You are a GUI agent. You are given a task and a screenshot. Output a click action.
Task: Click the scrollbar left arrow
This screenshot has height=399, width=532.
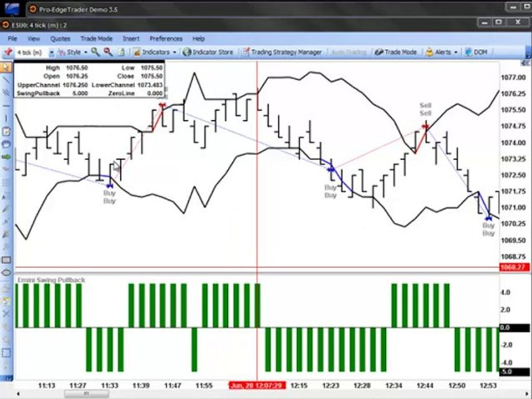[x=18, y=393]
